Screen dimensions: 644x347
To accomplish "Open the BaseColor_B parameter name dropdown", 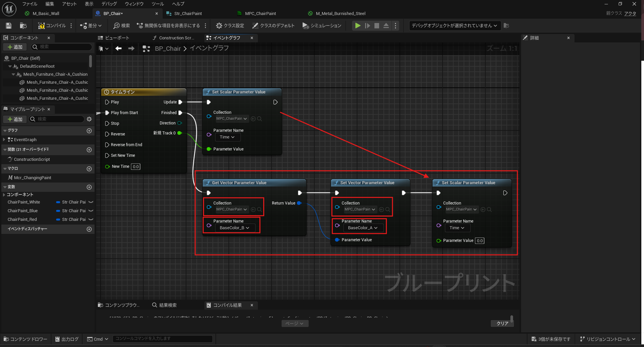I will point(235,228).
